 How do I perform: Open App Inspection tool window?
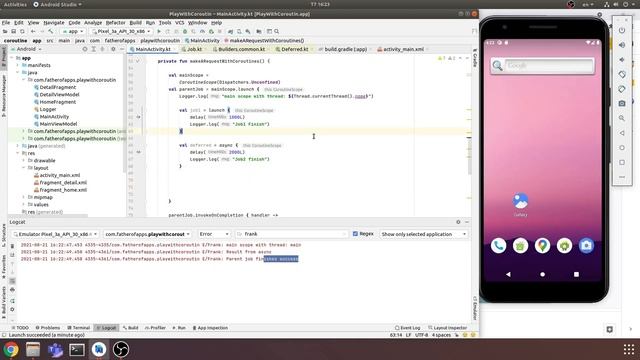(x=210, y=328)
